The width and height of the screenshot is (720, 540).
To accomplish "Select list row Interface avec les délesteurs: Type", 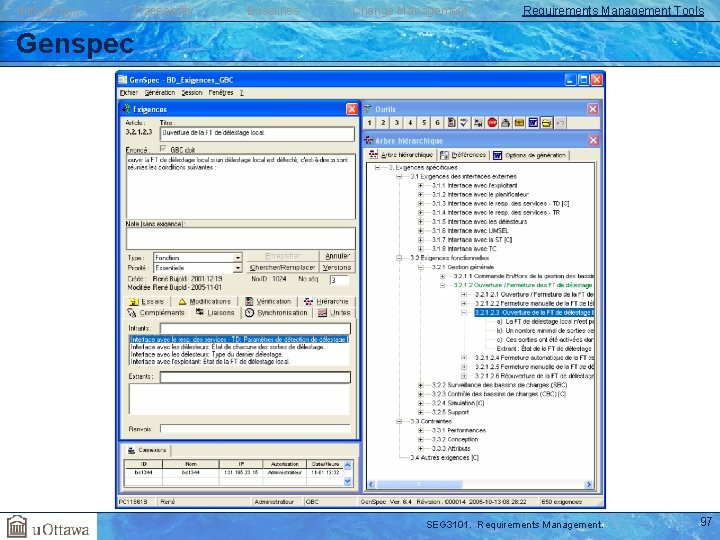I will (239, 354).
